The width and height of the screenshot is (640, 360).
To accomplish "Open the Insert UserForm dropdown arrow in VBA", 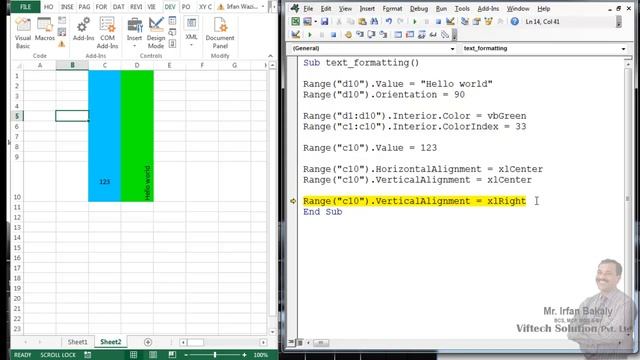I will coord(316,22).
